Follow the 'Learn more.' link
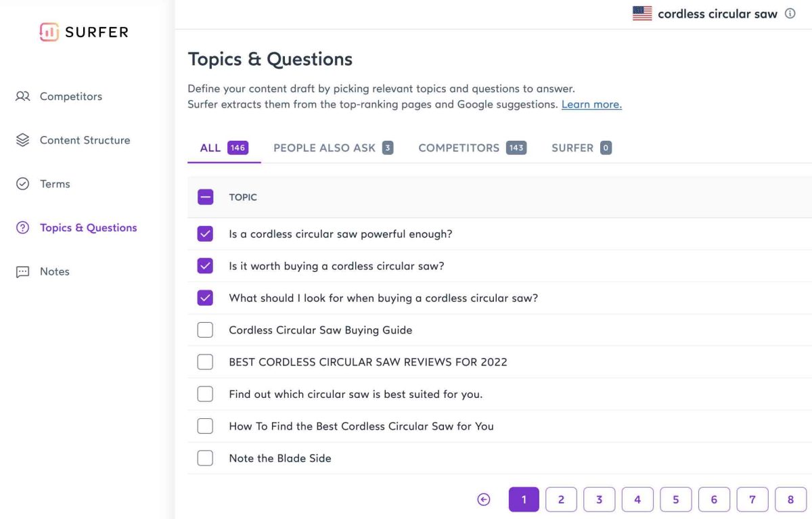This screenshot has width=812, height=519. pyautogui.click(x=591, y=105)
